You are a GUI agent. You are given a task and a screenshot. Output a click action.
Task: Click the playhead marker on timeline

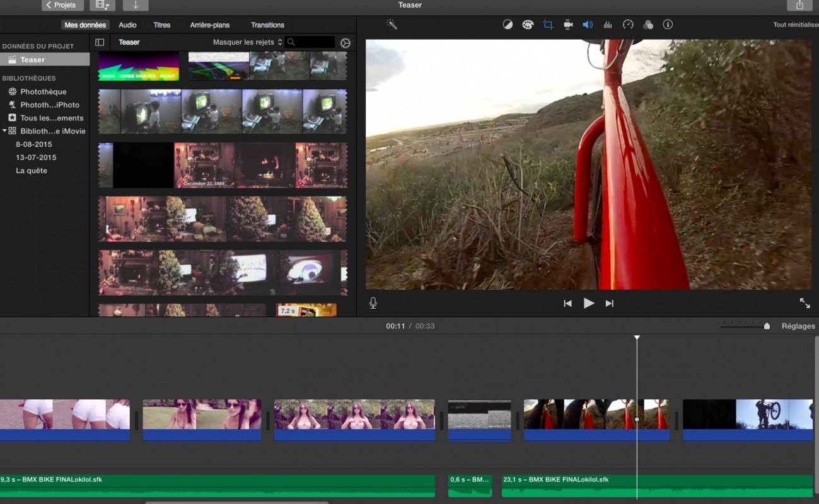point(637,338)
